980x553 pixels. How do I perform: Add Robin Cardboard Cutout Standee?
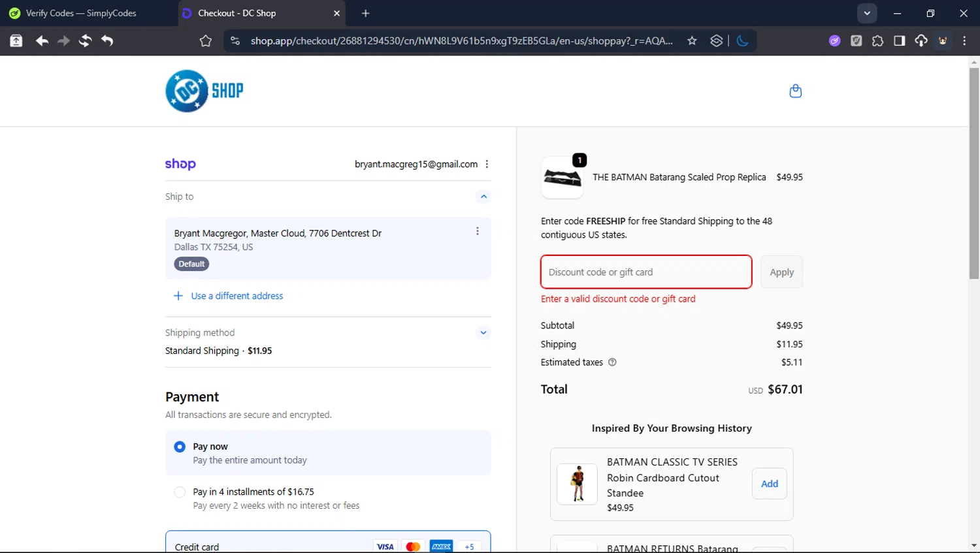coord(770,484)
